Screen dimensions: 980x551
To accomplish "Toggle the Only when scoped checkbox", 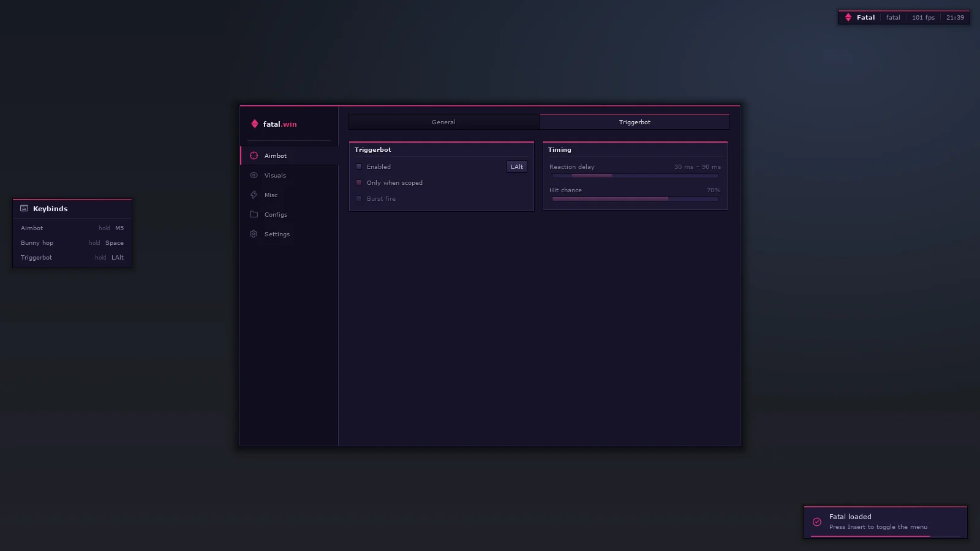I will (359, 182).
